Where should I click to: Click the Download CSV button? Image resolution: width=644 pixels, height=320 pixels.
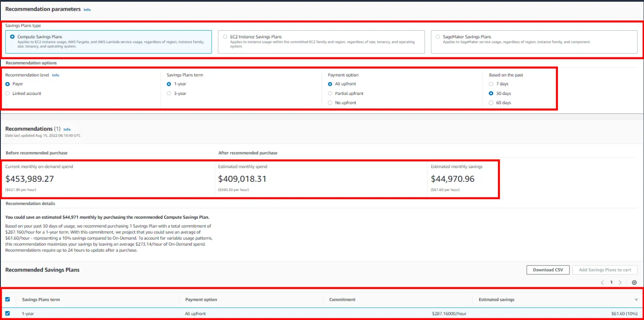[548, 269]
